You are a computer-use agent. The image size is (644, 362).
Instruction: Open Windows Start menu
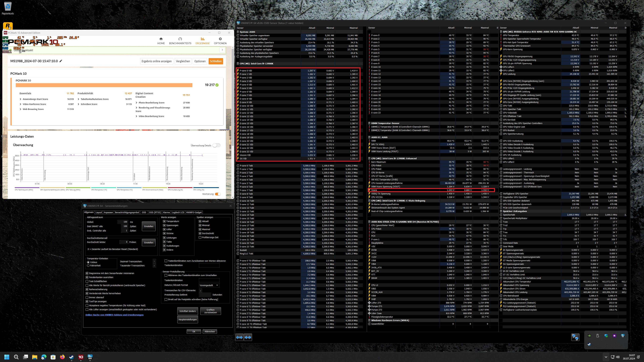(7, 357)
